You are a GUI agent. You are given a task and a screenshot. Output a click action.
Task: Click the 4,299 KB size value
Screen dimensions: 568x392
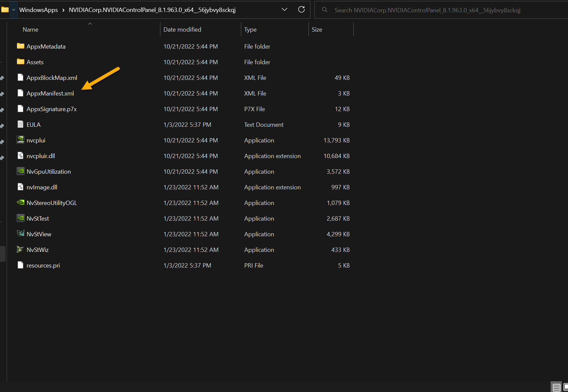point(338,234)
